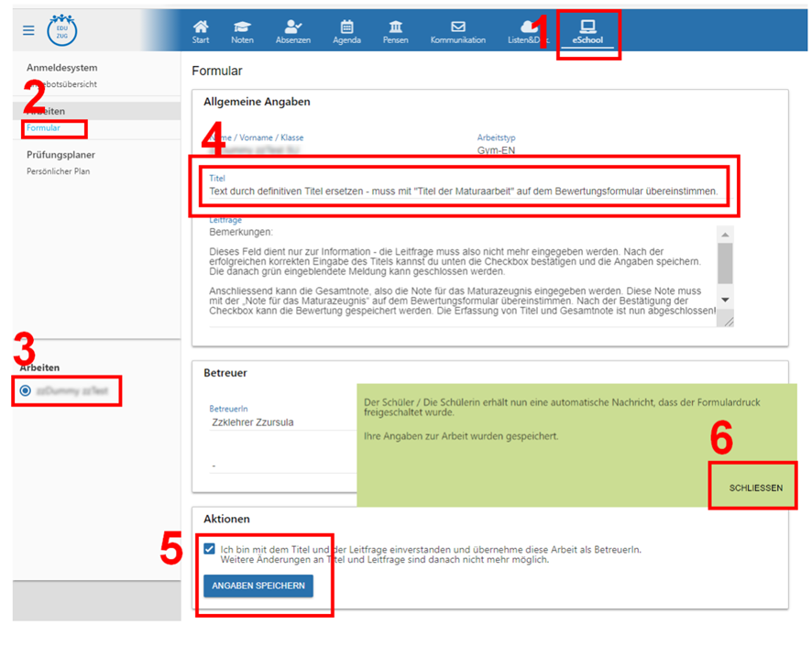Switch to eSchool tab
The image size is (812, 647).
pos(587,32)
